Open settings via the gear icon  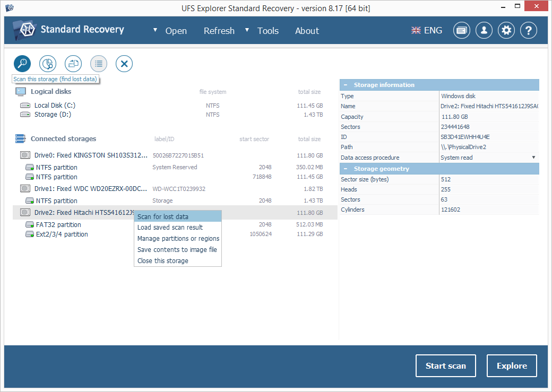[506, 31]
